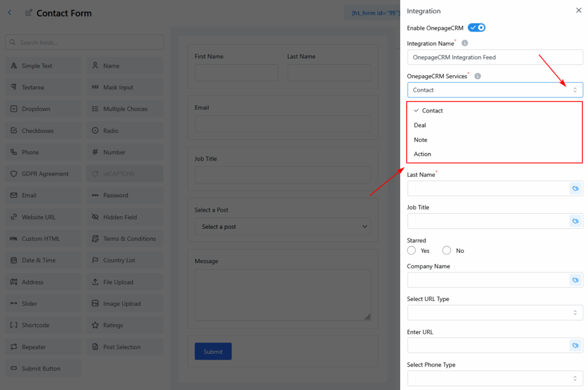588x390 pixels.
Task: Select No for Starred
Action: (x=447, y=251)
